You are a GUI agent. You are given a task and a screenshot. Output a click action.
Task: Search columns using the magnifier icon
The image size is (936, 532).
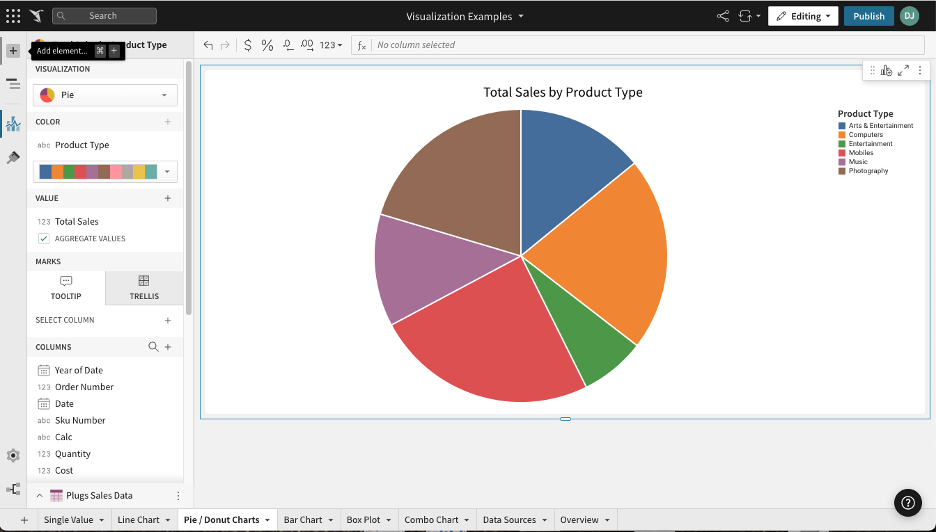click(x=153, y=347)
